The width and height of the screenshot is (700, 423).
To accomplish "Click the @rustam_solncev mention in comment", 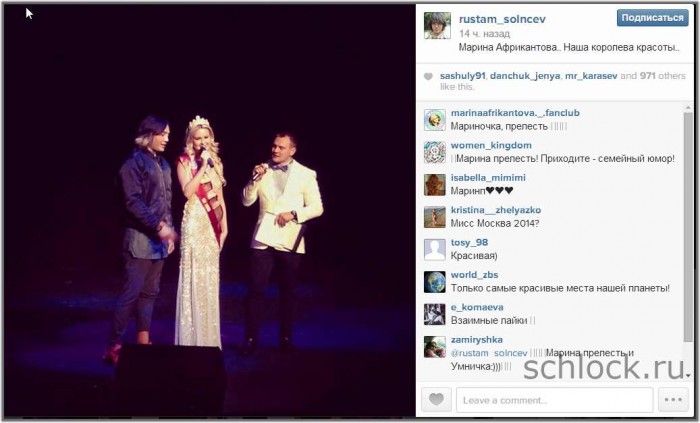I will (489, 353).
